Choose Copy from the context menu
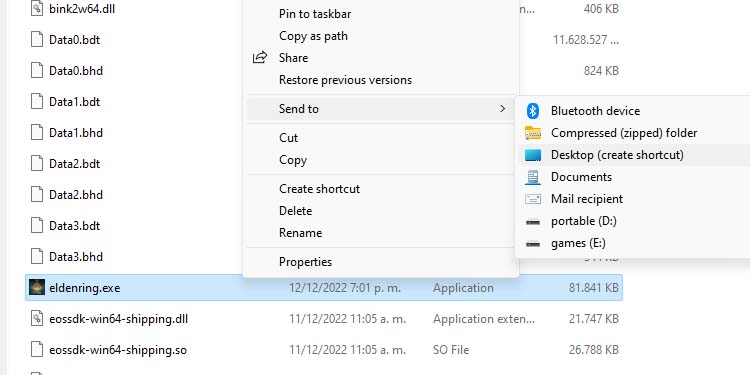Image resolution: width=750 pixels, height=375 pixels. pyautogui.click(x=293, y=160)
